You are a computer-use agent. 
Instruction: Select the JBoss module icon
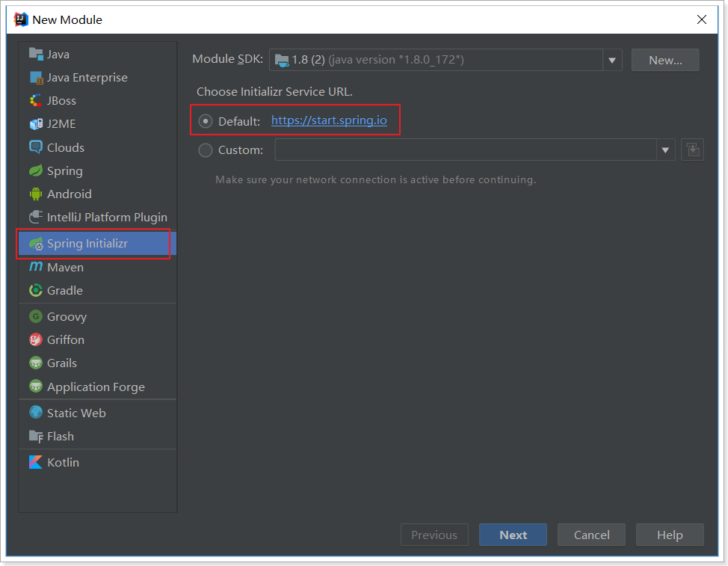click(36, 101)
